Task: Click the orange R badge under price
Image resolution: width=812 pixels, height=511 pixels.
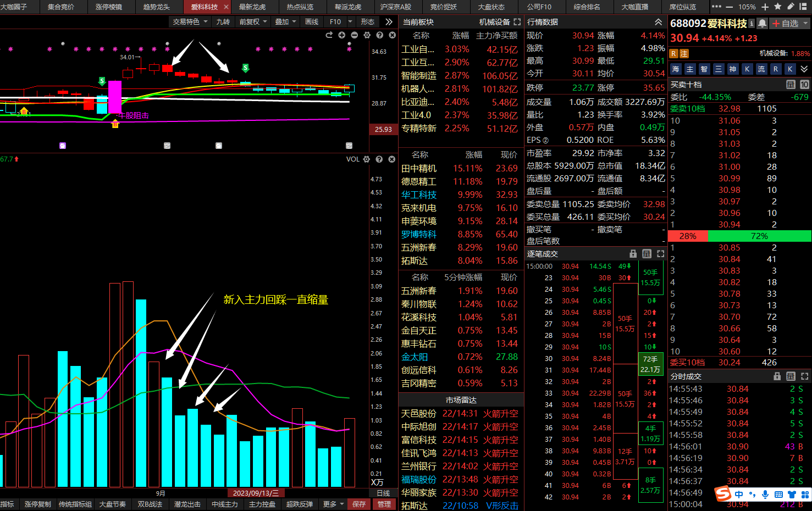Action: click(674, 53)
